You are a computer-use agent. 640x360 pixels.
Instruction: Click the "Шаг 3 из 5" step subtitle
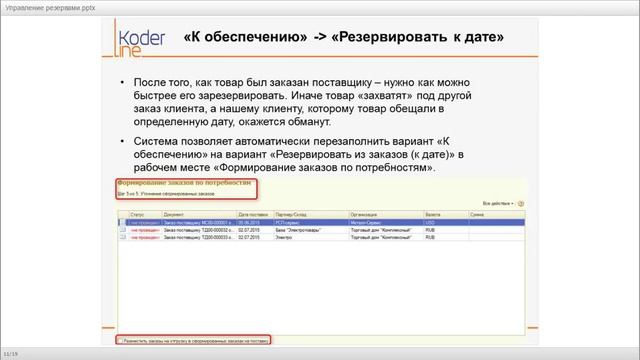(x=166, y=194)
